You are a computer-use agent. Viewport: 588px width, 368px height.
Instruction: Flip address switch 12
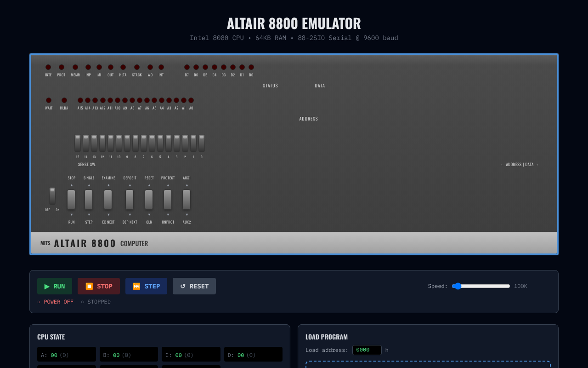click(102, 143)
